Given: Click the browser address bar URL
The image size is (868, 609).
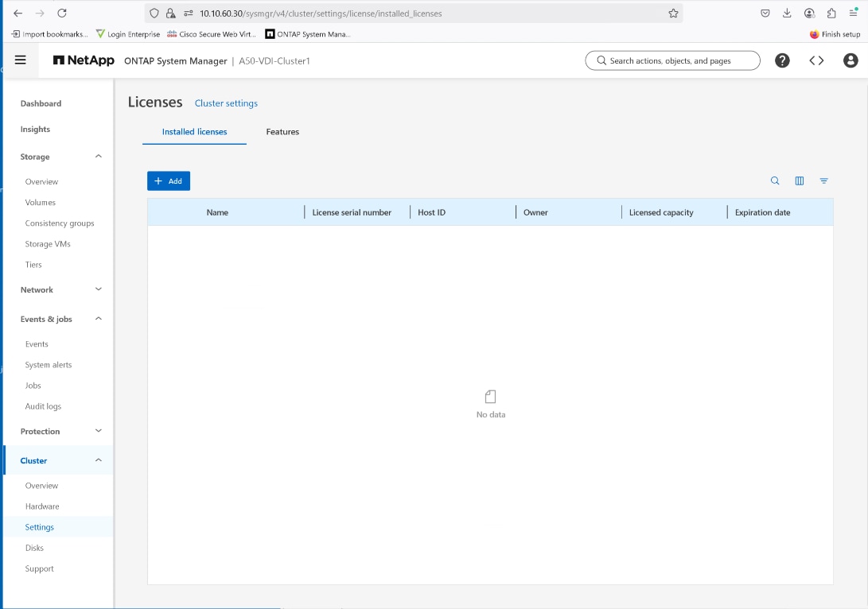Looking at the screenshot, I should point(321,14).
